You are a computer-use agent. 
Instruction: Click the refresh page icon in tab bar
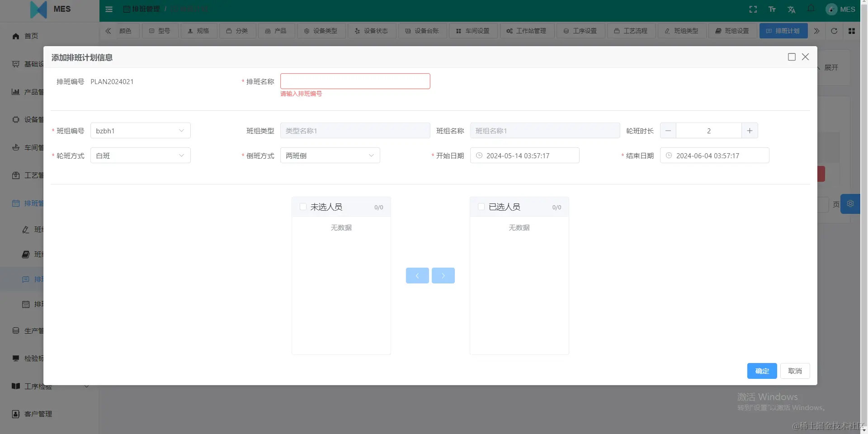(x=834, y=31)
